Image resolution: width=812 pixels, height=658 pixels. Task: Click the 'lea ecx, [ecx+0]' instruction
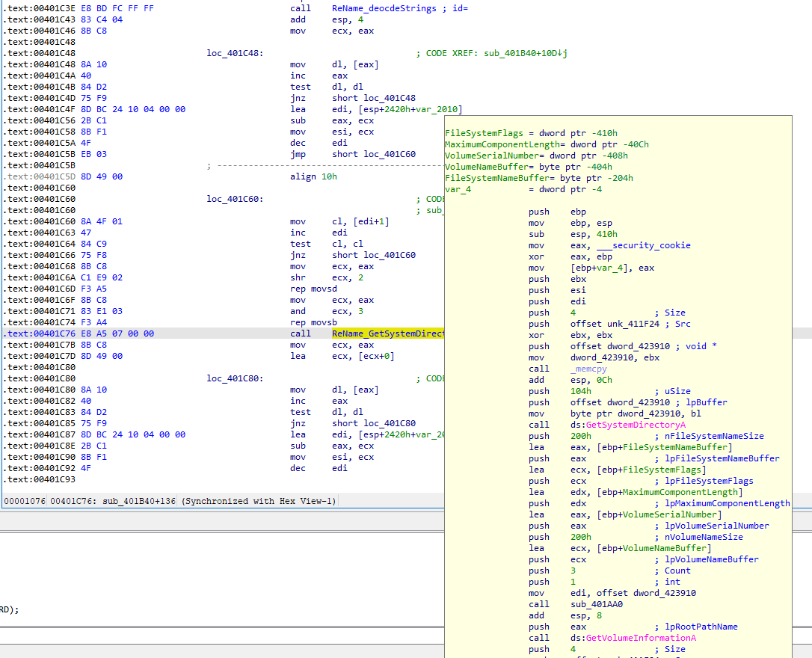click(342, 356)
